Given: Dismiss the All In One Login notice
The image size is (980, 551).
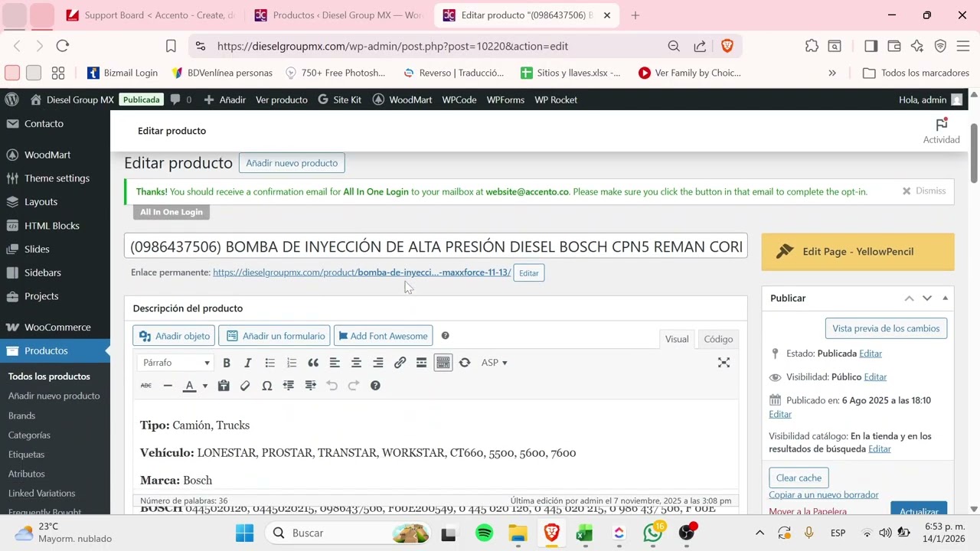Looking at the screenshot, I should tap(924, 191).
